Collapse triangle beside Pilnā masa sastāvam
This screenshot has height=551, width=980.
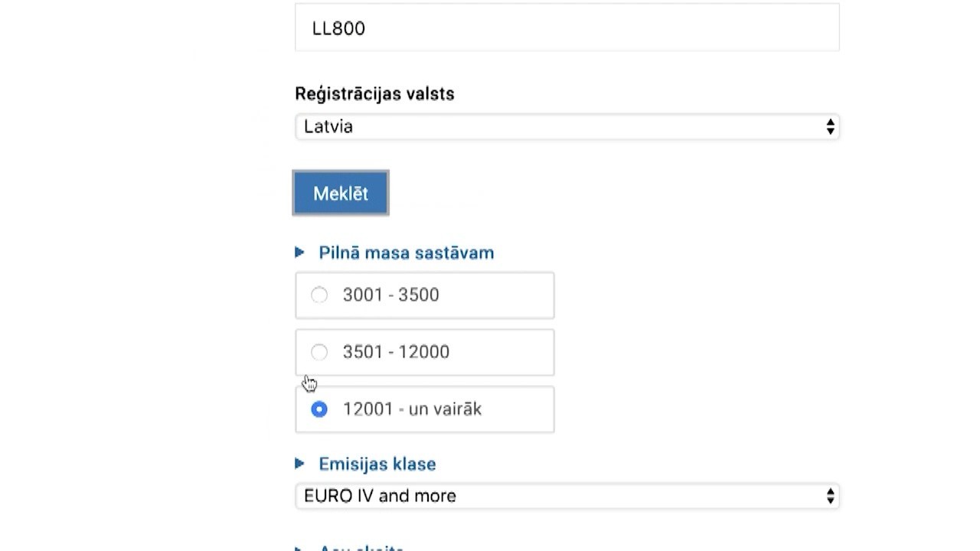(x=299, y=253)
